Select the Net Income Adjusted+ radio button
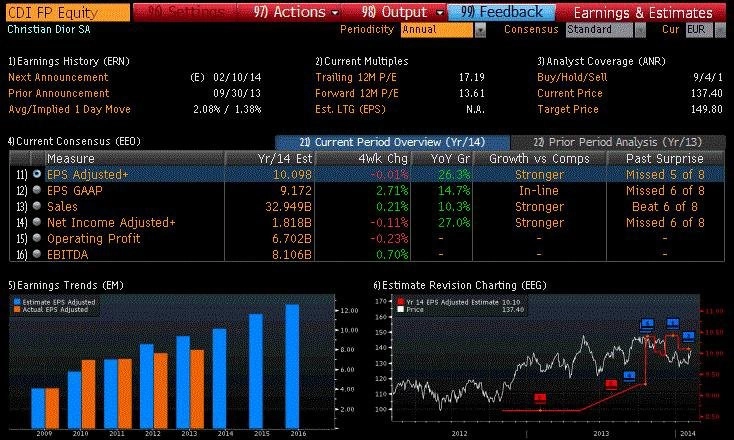Screen dimensions: 734x440 37,222
